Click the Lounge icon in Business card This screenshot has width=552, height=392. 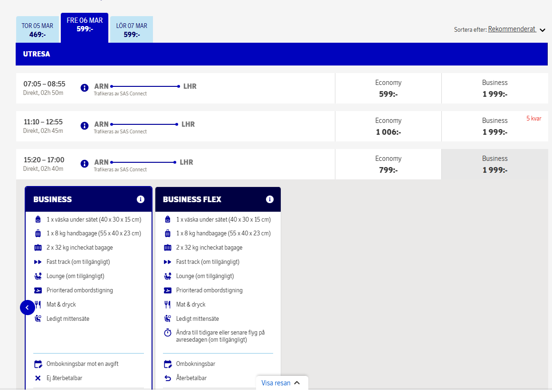pos(38,276)
